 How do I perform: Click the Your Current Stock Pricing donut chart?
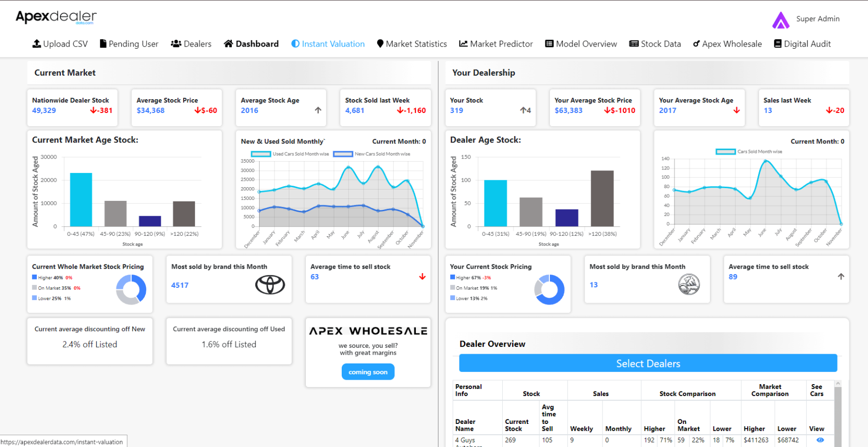coord(549,289)
